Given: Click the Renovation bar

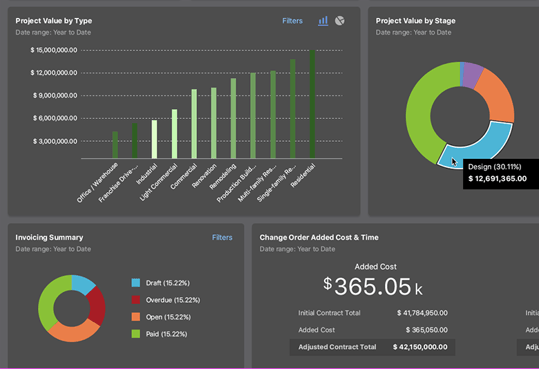Looking at the screenshot, I should tap(214, 123).
